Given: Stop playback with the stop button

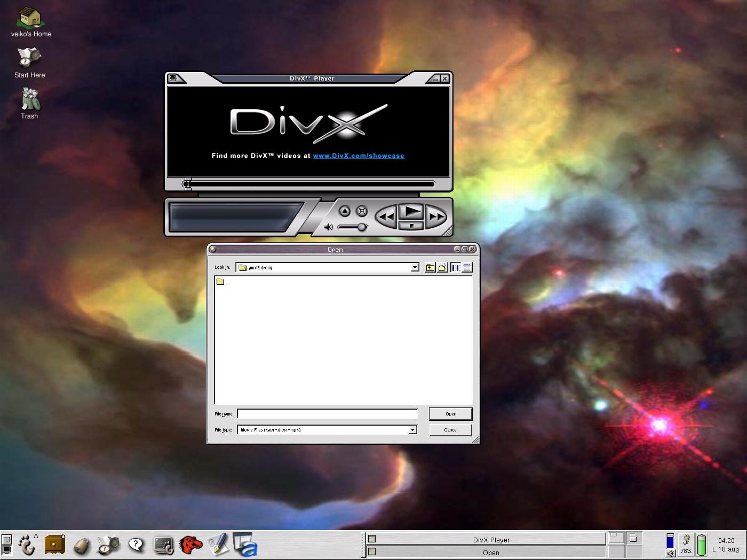Looking at the screenshot, I should 411,226.
